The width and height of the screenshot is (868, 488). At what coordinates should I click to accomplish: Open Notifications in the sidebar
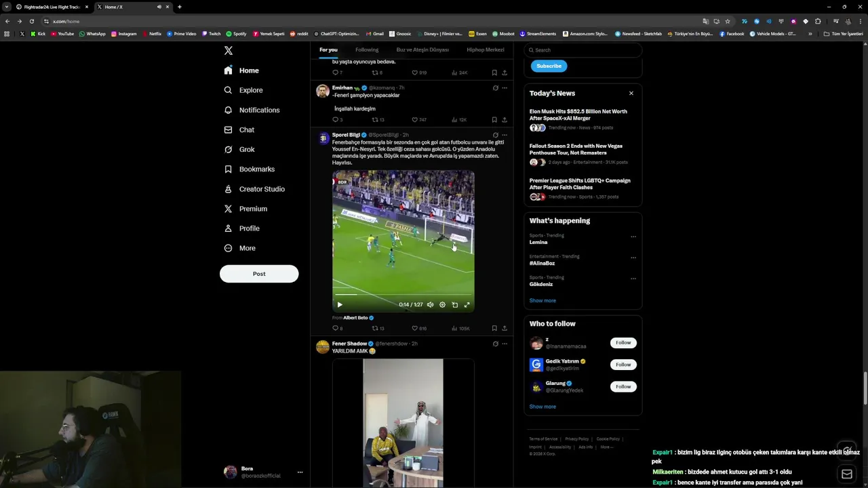[x=252, y=110]
